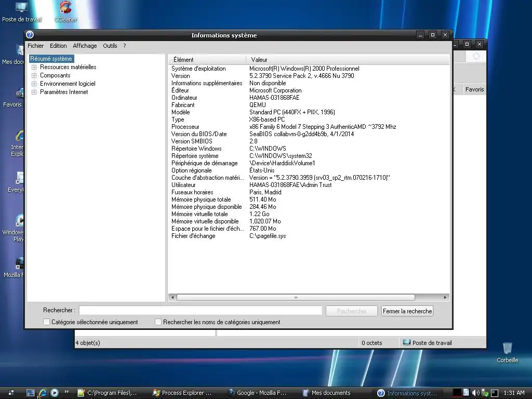The image size is (532, 399).
Task: Click the Start button on taskbar
Action: coord(11,393)
